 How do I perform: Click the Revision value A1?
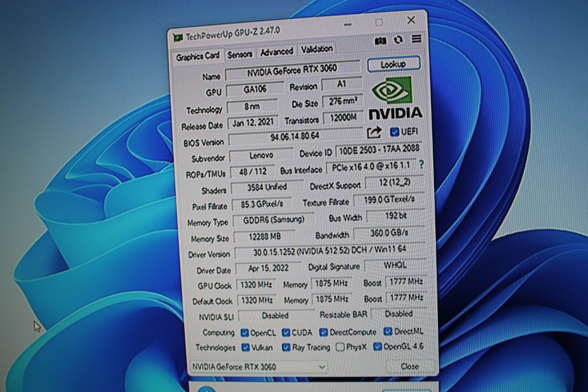coord(341,84)
